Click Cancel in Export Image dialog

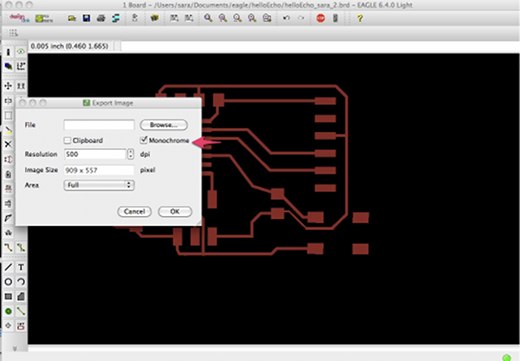pos(134,211)
